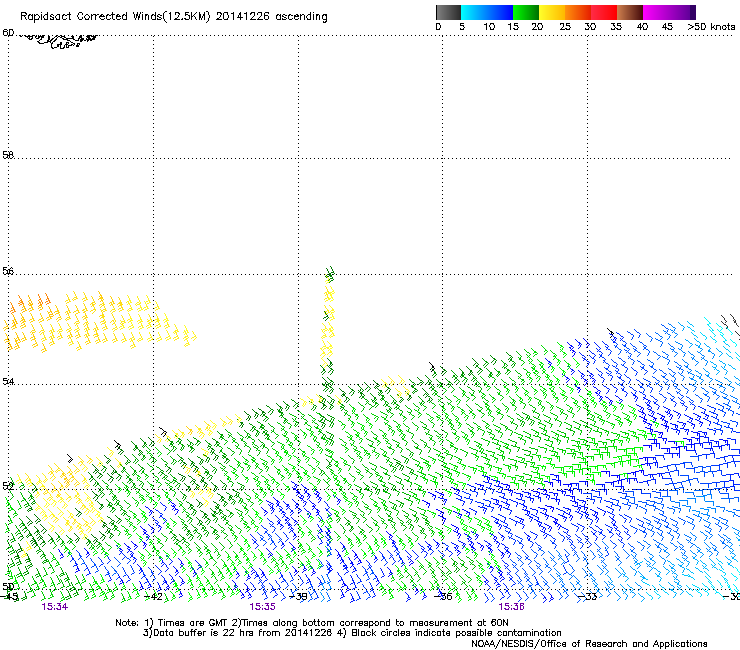
Task: Click the brown 35-40 knots legend swatch
Action: point(630,12)
